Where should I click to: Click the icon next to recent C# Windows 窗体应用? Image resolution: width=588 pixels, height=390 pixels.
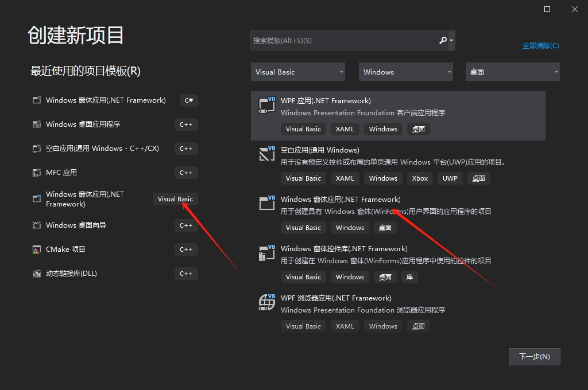point(37,100)
